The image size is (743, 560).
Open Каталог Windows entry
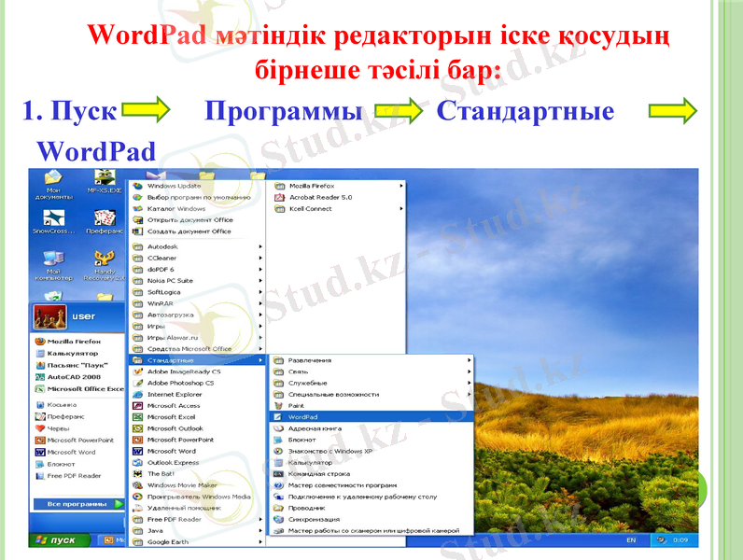197,208
